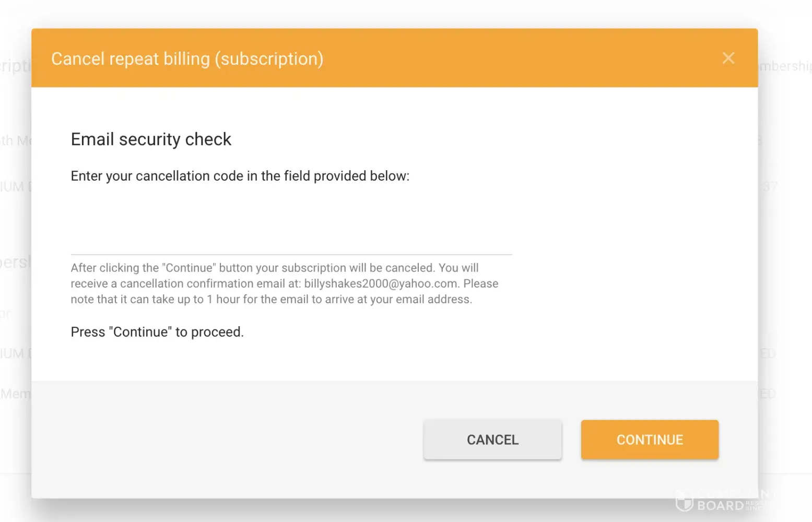Click the billyshakes2000@yahoo.com email address
This screenshot has width=812, height=522.
pos(381,284)
